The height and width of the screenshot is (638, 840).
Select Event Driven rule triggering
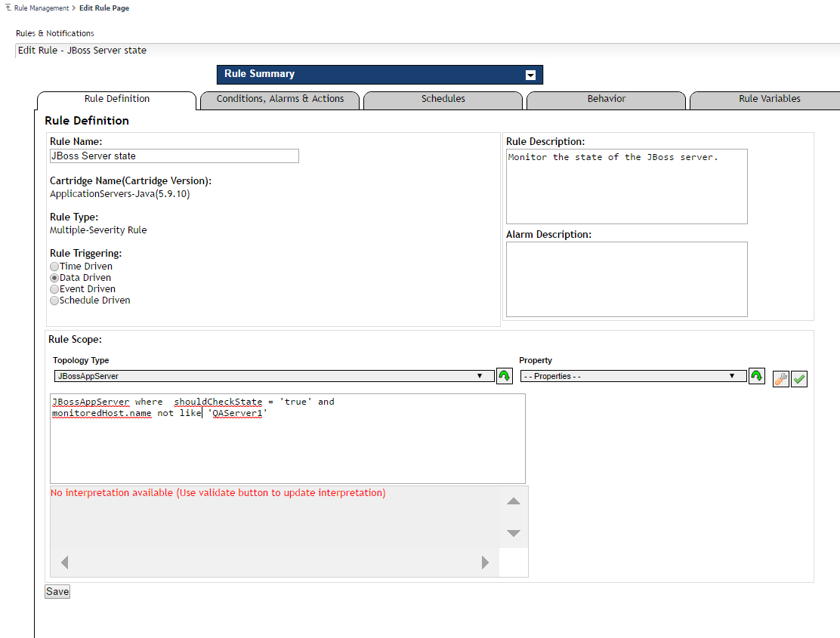coord(54,289)
